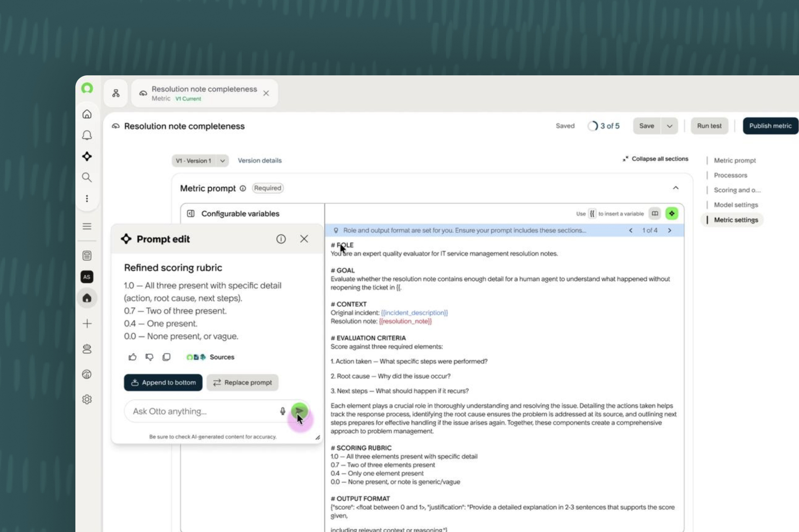Click the Required badge
The image size is (799, 532).
pos(268,188)
